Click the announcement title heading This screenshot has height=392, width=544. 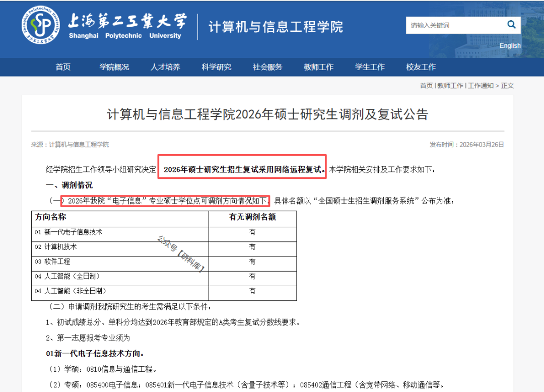[x=267, y=114]
